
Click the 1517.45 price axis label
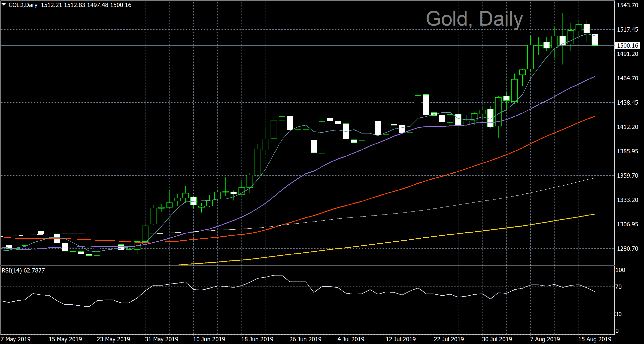(627, 30)
